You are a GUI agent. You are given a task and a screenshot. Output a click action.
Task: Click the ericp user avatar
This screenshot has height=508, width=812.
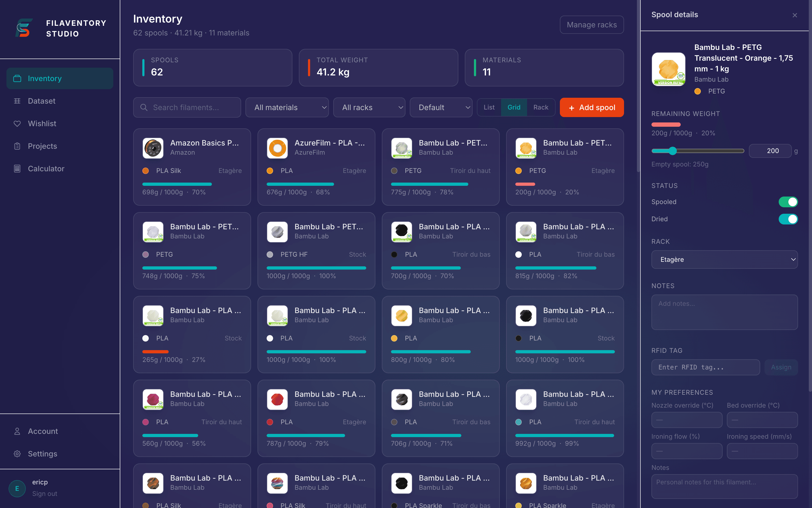click(x=17, y=488)
